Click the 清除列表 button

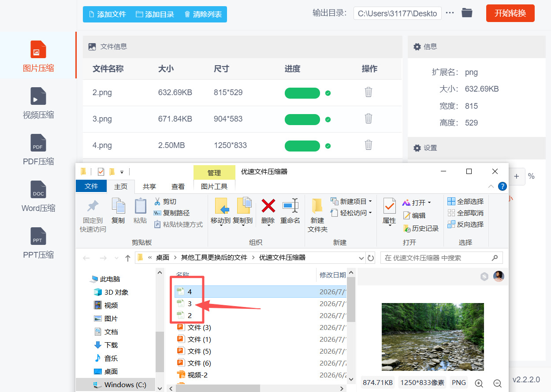(203, 14)
